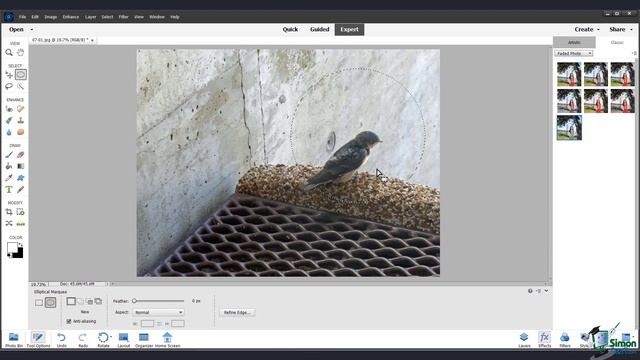Viewport: 640px width, 360px height.
Task: Select the Lasso tool
Action: click(9, 86)
